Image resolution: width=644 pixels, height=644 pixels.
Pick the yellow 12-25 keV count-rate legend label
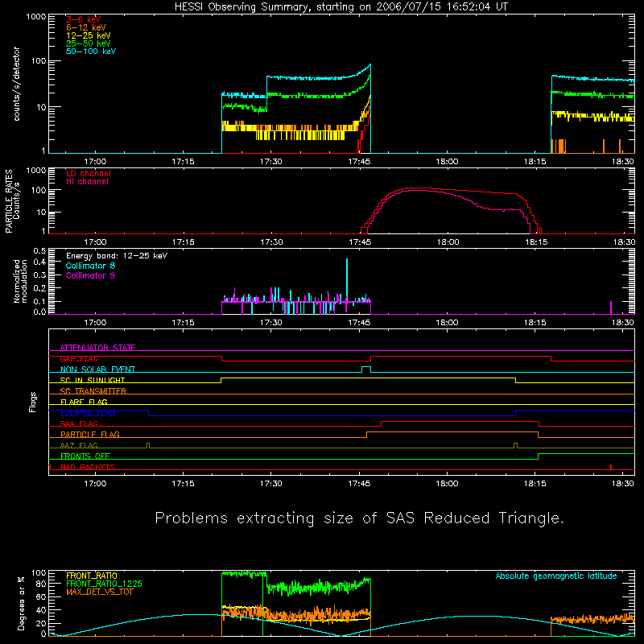pos(88,35)
